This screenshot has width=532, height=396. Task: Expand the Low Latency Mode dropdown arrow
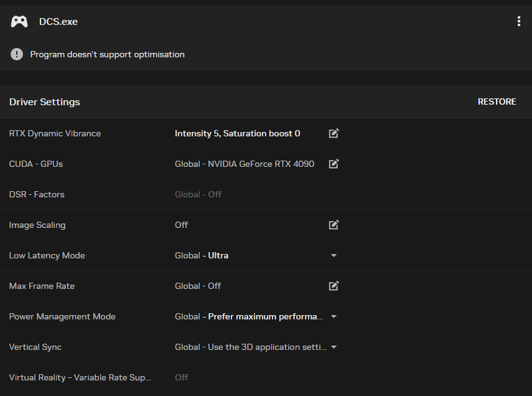tap(334, 255)
